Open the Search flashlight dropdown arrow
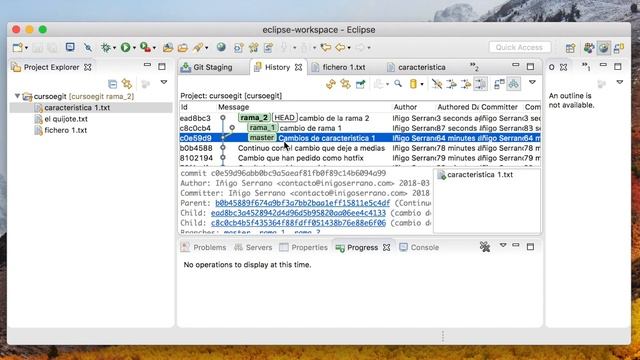 (x=207, y=48)
